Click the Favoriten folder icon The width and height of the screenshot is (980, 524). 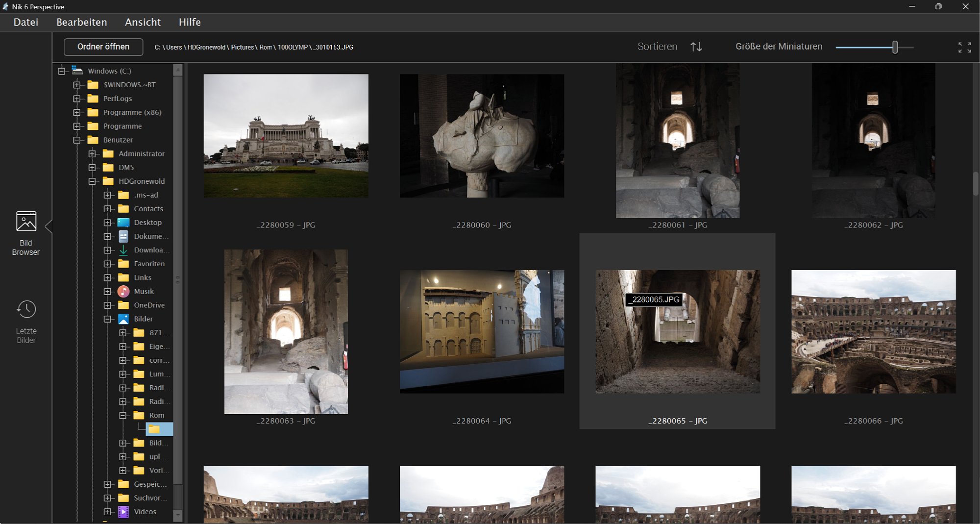coord(123,264)
